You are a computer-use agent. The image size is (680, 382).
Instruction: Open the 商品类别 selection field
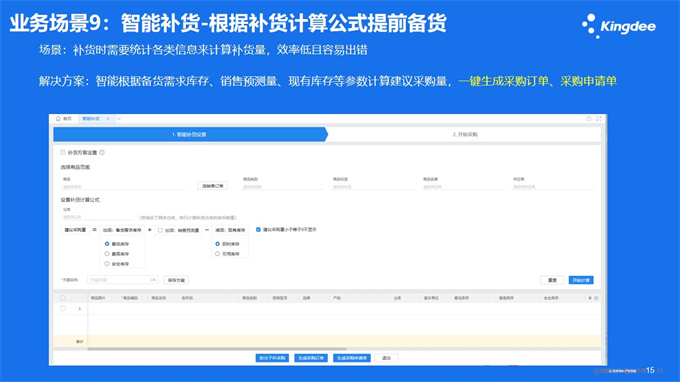[x=283, y=187]
